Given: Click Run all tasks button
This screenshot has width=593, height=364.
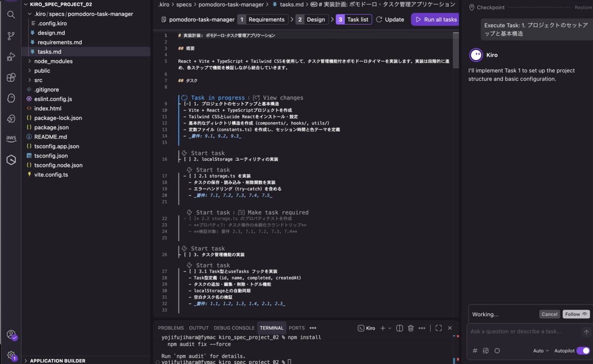Looking at the screenshot, I should [435, 20].
